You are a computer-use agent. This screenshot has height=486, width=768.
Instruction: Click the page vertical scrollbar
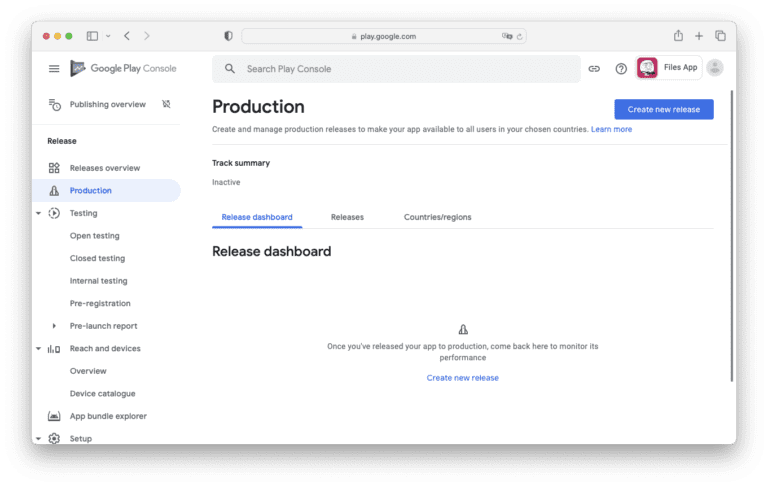point(732,235)
